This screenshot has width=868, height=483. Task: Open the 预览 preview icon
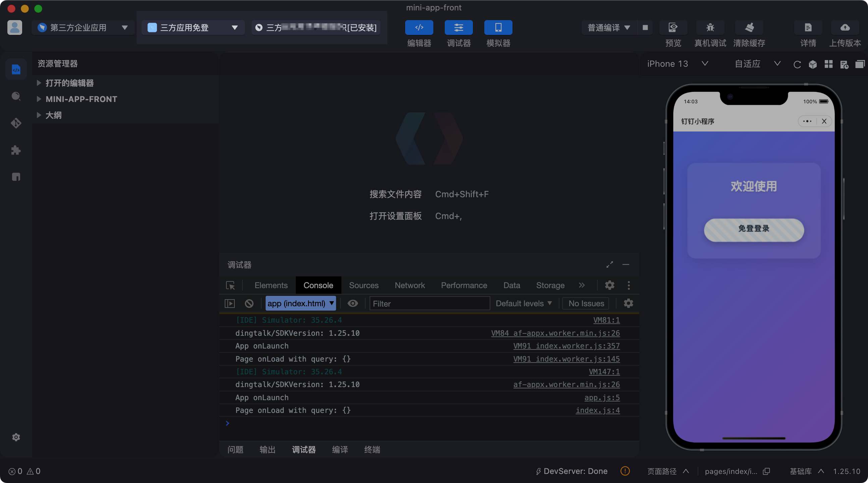pyautogui.click(x=673, y=28)
